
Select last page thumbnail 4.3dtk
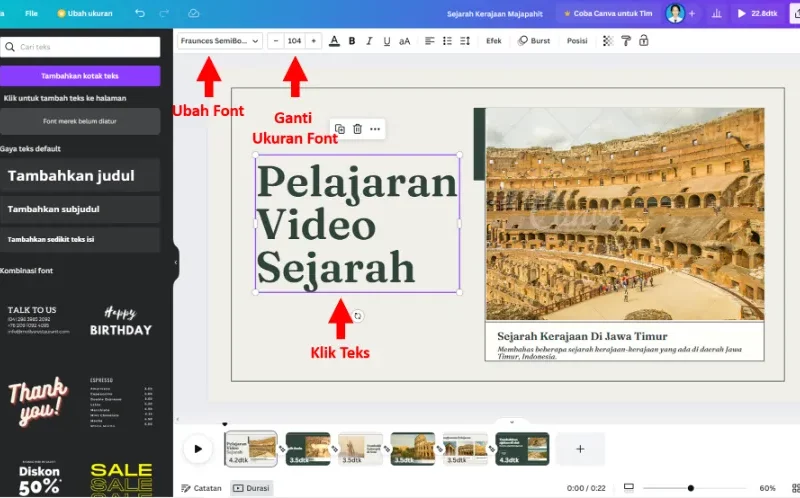522,449
